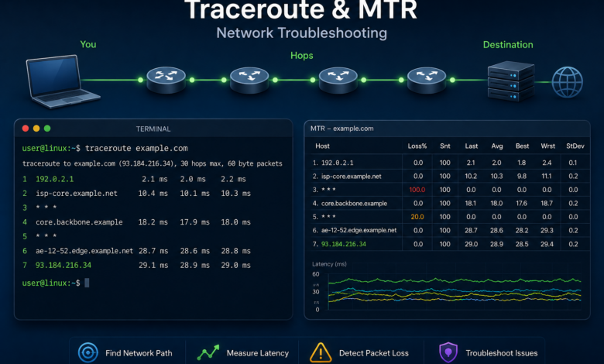Screen dimensions: 604x364
Task: Click the green line in the latency graph
Action: click(x=455, y=280)
